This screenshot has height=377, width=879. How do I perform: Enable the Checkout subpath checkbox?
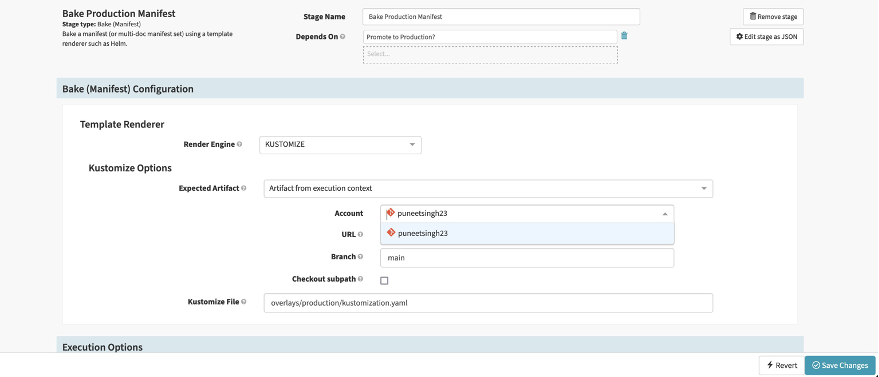384,281
